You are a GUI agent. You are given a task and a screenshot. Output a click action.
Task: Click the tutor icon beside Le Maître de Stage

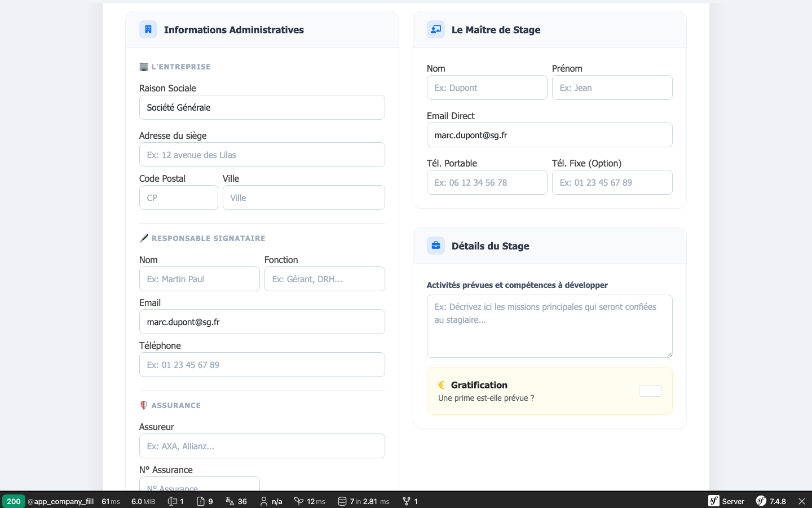pyautogui.click(x=436, y=29)
